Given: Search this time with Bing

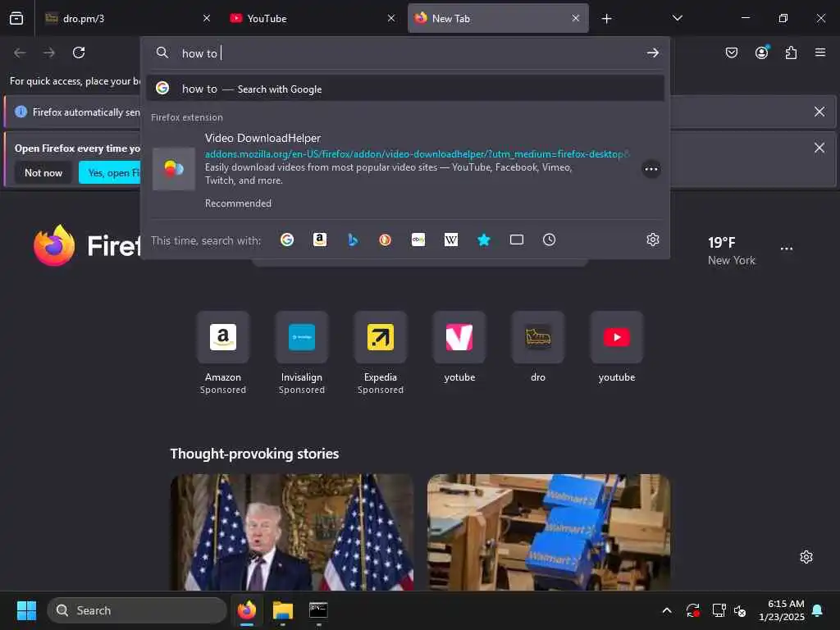Looking at the screenshot, I should tap(353, 240).
